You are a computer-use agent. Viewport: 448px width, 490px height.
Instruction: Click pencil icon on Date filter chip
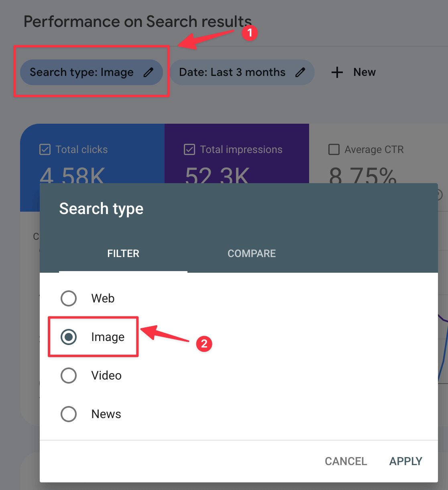tap(300, 72)
